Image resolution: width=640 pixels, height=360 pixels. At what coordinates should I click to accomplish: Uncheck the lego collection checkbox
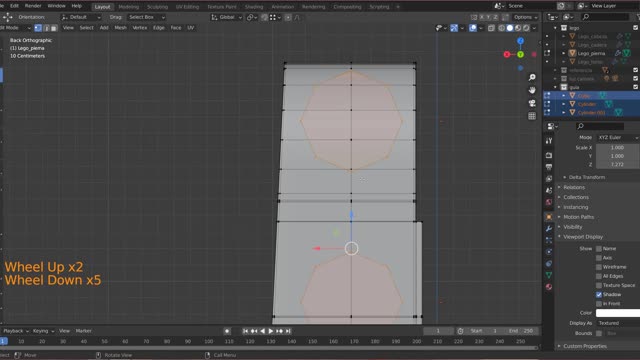tap(636, 28)
